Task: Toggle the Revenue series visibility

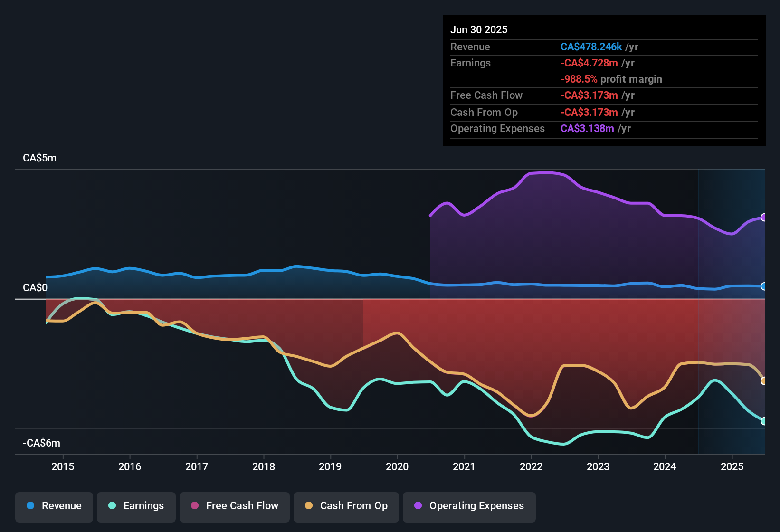Action: (x=54, y=506)
